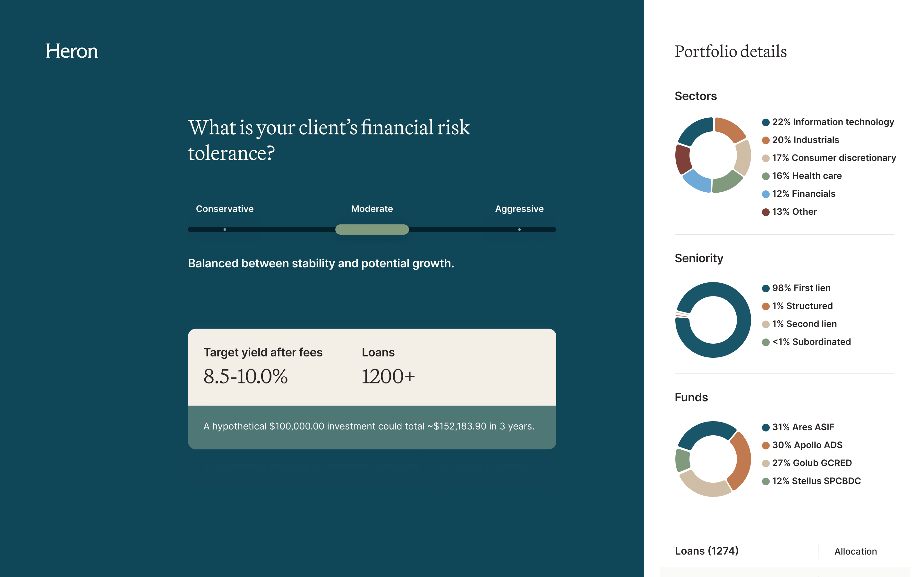Click the Loans 1200+ count indicator
This screenshot has height=577, width=924.
coord(389,376)
